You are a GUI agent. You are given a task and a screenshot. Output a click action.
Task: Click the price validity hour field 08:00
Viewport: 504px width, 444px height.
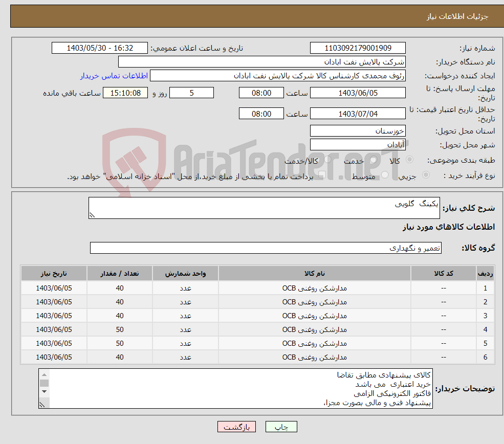click(261, 114)
